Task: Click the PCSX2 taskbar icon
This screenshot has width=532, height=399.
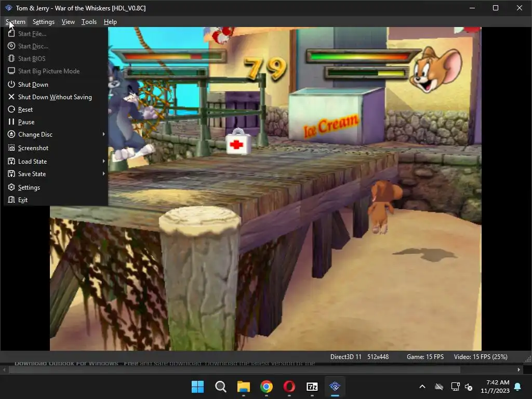Action: click(335, 387)
